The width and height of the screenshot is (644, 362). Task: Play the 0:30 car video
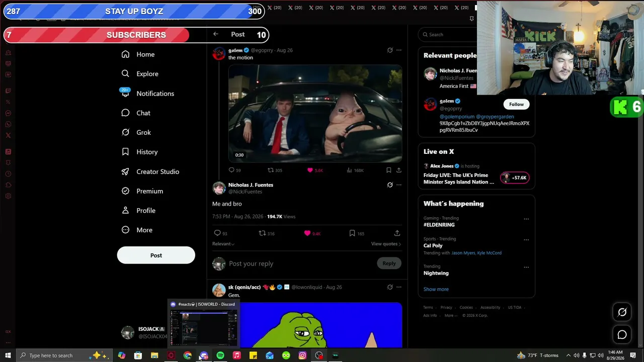315,114
